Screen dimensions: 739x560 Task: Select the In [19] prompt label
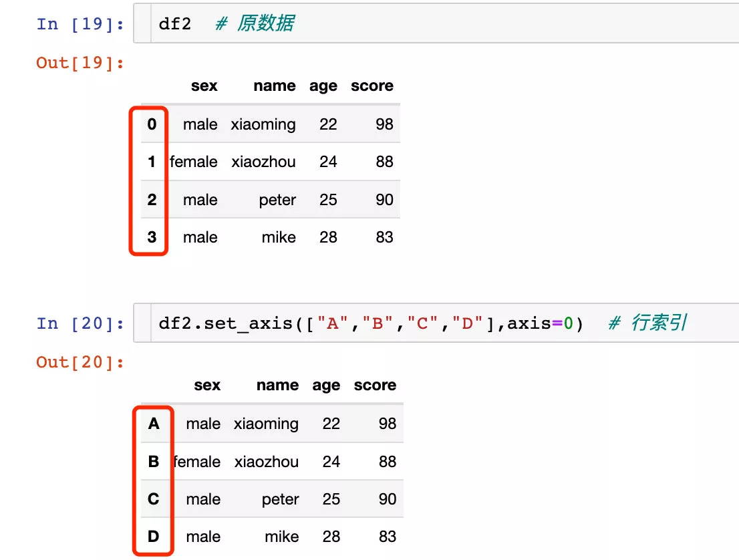[81, 23]
